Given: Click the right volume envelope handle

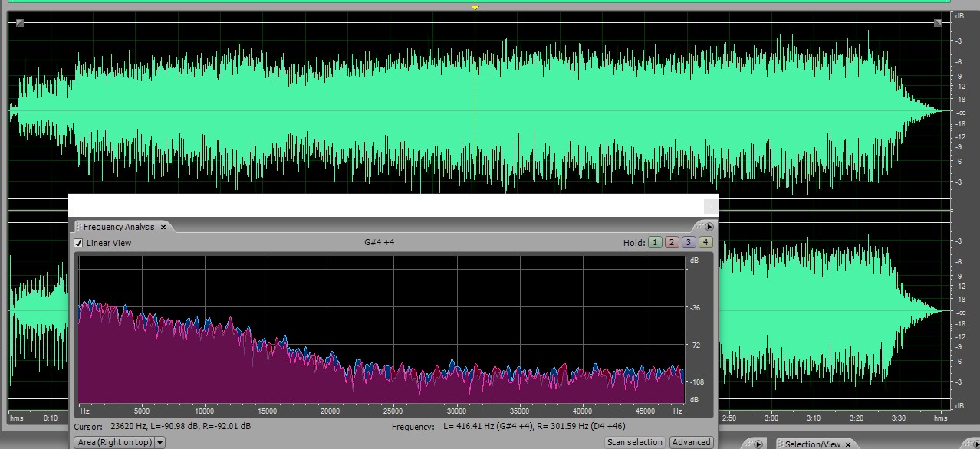Looking at the screenshot, I should point(937,23).
